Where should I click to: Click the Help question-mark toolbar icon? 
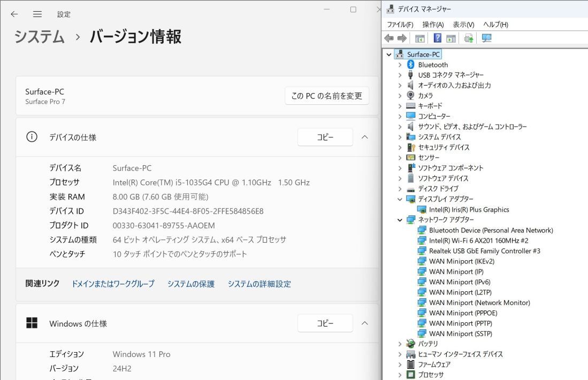click(x=437, y=38)
